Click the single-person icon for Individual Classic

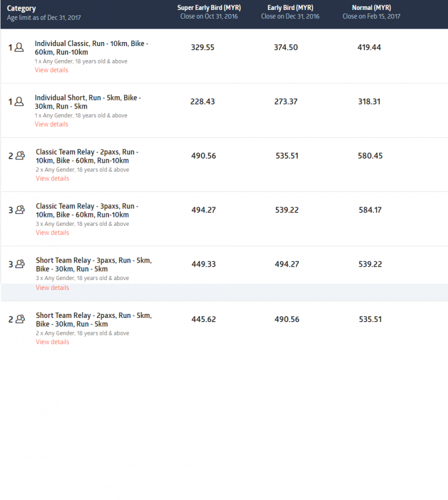(x=19, y=48)
